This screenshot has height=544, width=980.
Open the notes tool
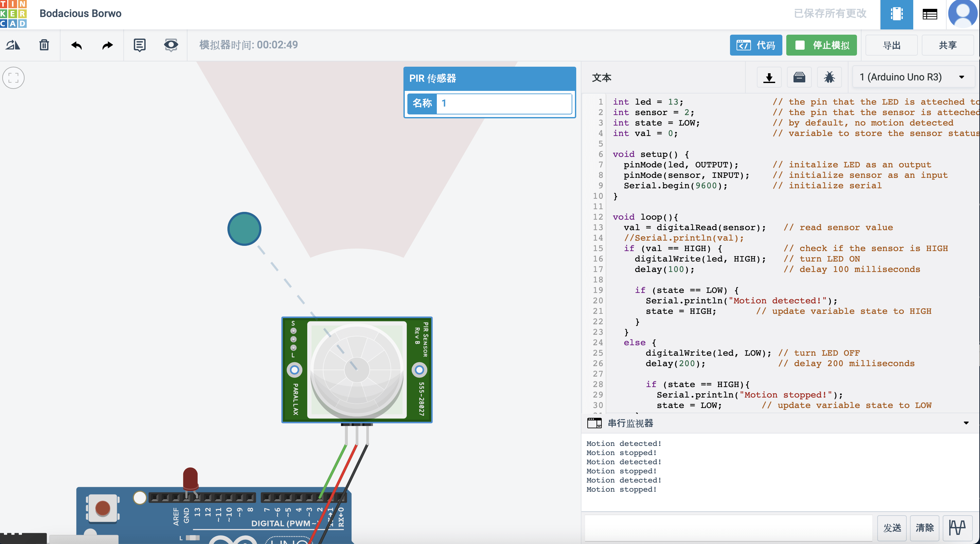click(x=140, y=45)
